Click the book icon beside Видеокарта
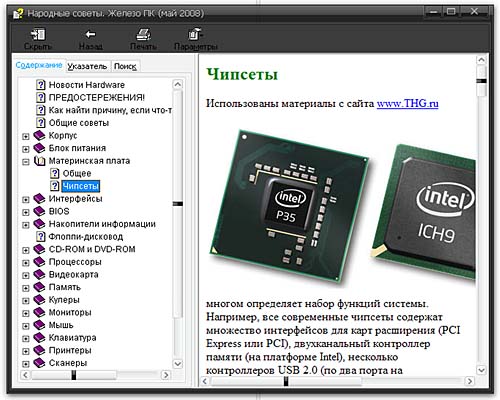 pos(39,275)
